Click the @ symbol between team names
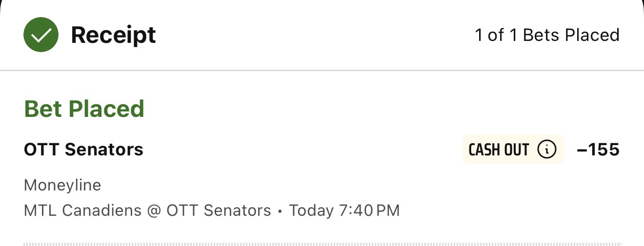Image resolution: width=644 pixels, height=246 pixels. point(153,211)
